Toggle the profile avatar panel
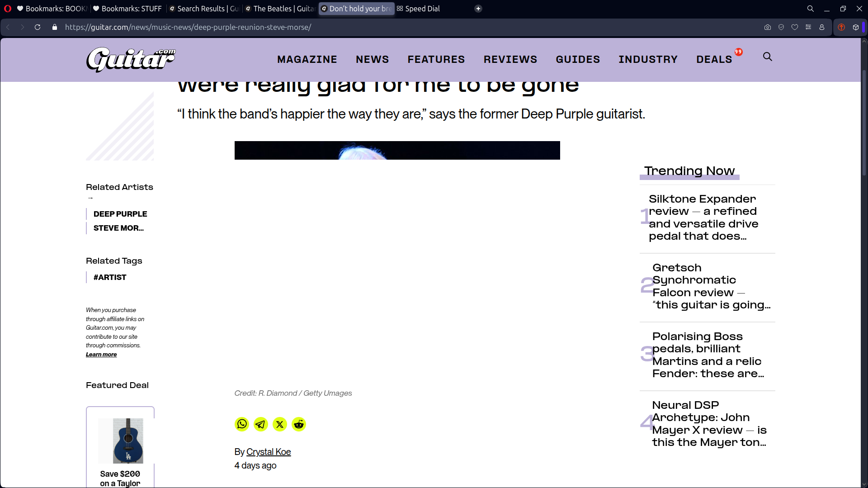The height and width of the screenshot is (488, 868). point(822,27)
